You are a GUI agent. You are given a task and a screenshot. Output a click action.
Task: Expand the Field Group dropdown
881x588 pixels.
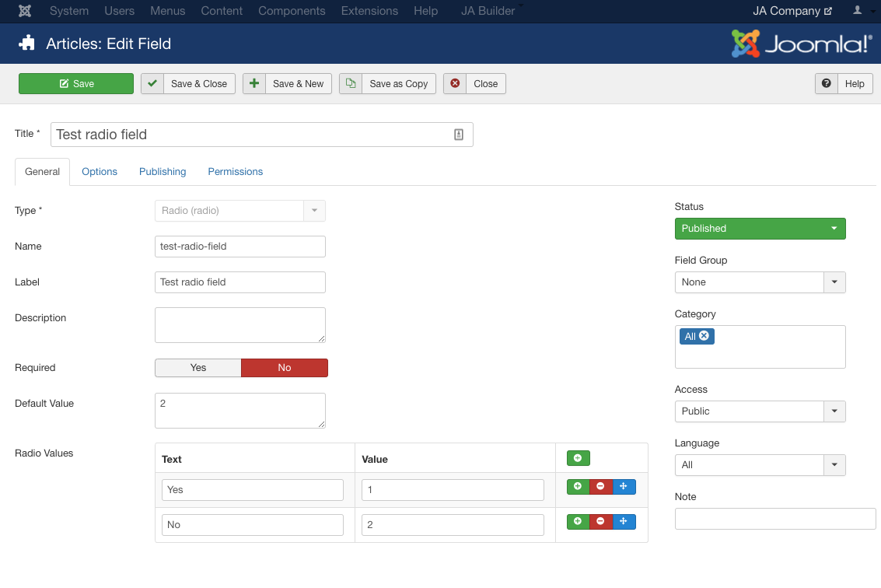(760, 282)
